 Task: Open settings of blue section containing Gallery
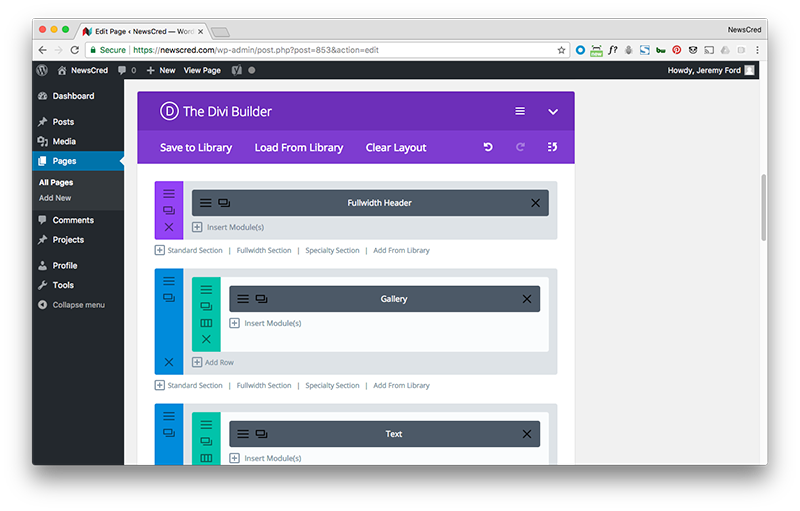point(169,281)
